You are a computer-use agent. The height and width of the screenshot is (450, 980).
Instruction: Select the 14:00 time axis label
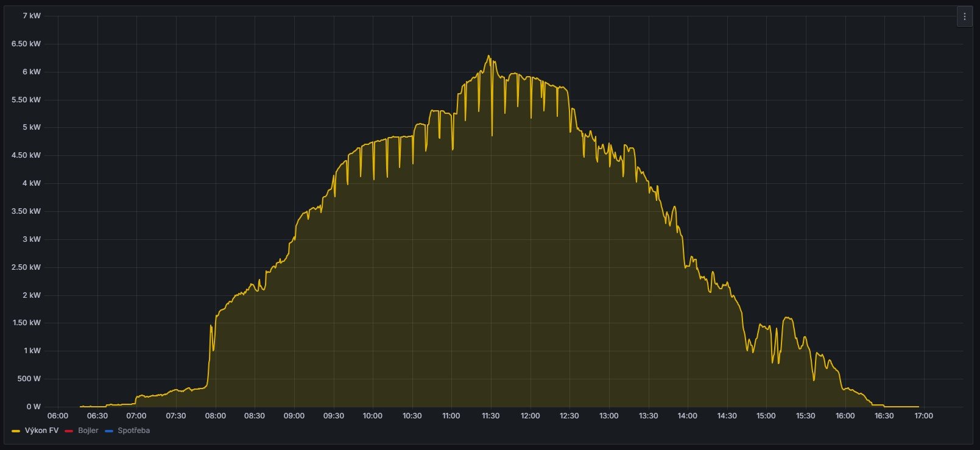687,416
